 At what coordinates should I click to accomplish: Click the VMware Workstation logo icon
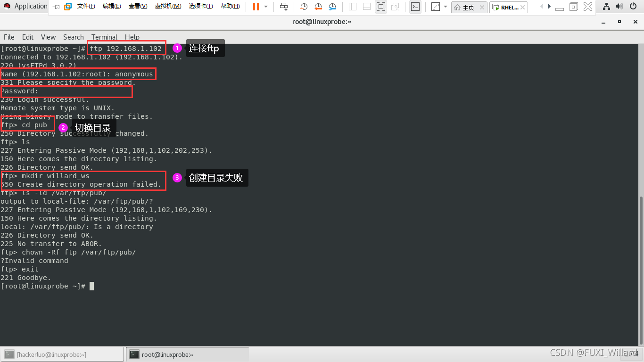pyautogui.click(x=67, y=7)
